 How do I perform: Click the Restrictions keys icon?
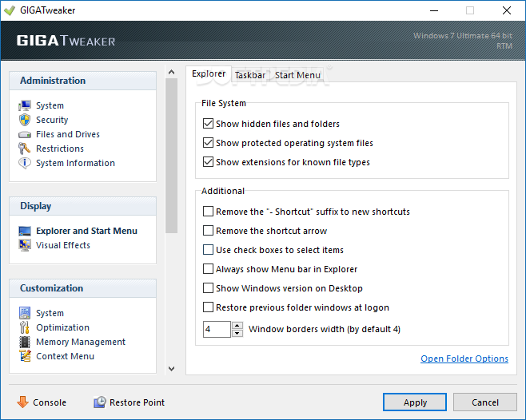(x=25, y=149)
